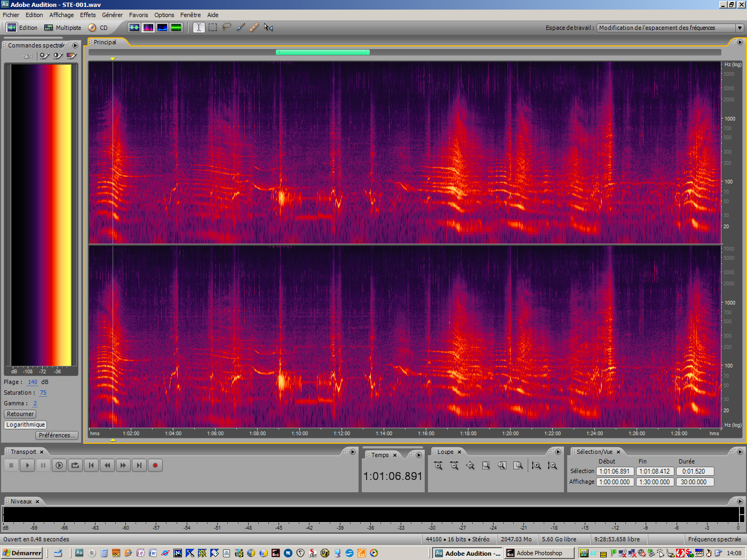Select the Effects Paintbrush tool

tap(240, 27)
